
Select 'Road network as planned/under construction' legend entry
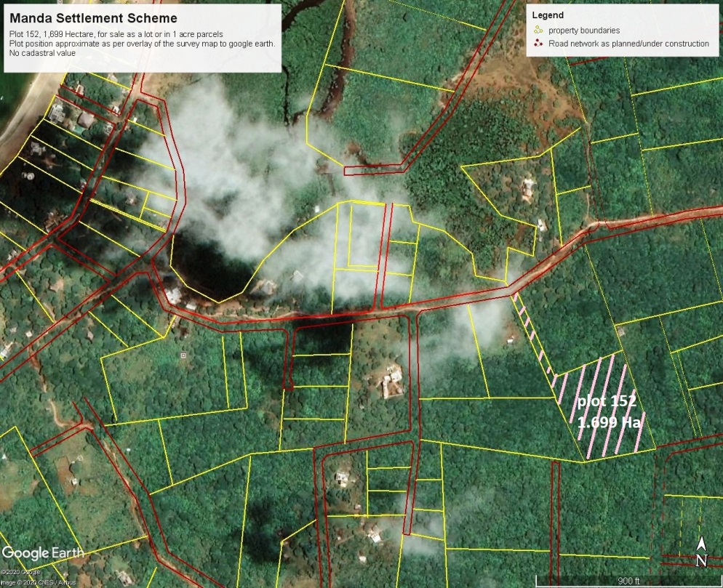[x=628, y=44]
